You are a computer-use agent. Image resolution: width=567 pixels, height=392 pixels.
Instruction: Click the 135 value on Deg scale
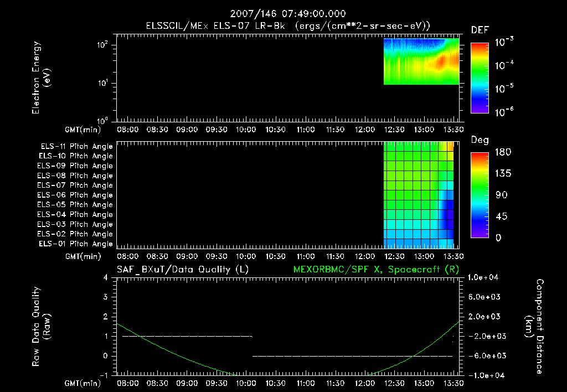click(503, 174)
